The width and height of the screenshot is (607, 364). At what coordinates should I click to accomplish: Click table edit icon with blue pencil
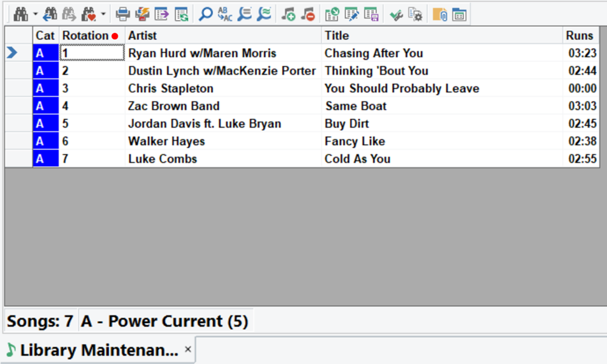(x=352, y=14)
